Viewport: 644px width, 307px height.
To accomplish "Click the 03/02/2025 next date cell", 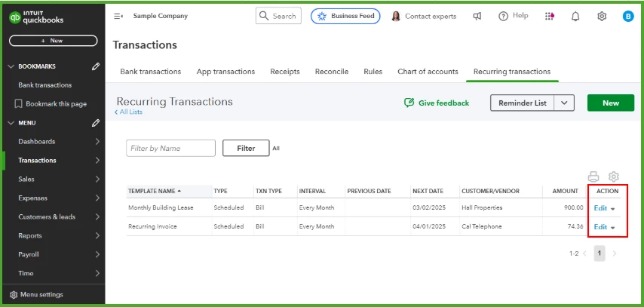I will (429, 207).
